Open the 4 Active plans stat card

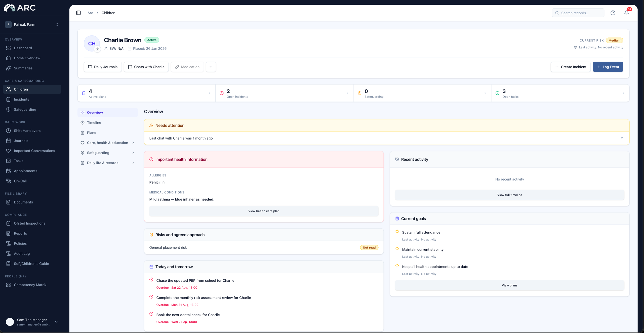tap(147, 93)
